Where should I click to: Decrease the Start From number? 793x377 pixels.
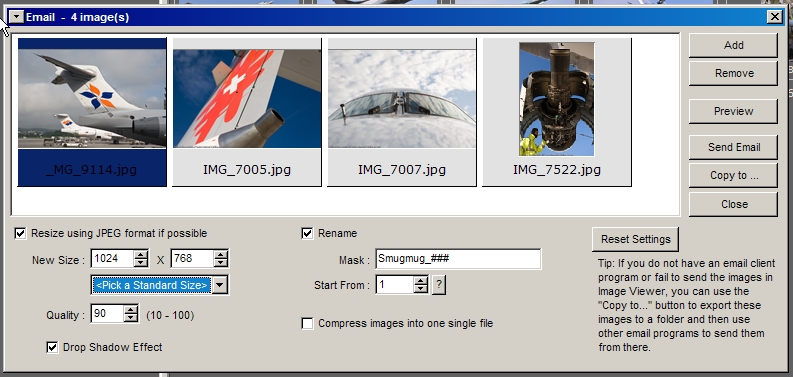(420, 289)
